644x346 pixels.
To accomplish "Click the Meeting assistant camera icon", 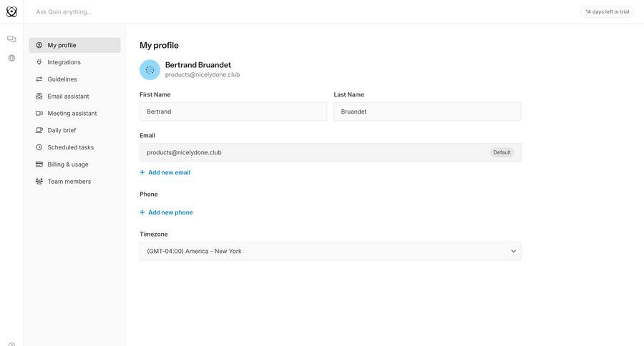I will click(x=39, y=113).
